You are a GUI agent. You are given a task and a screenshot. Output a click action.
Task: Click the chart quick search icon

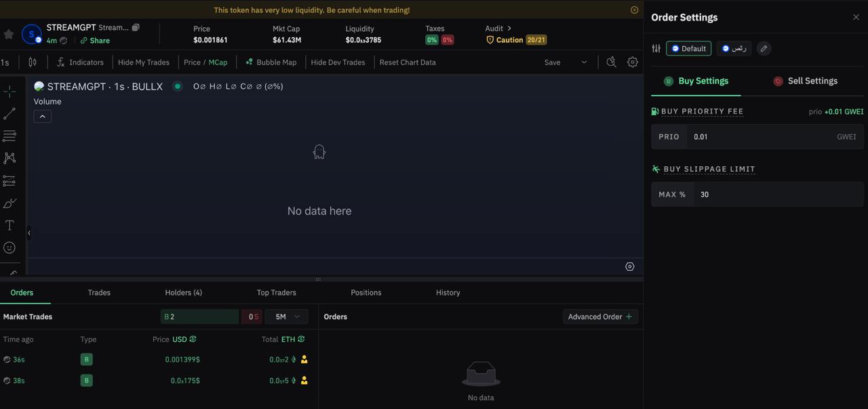click(x=611, y=62)
